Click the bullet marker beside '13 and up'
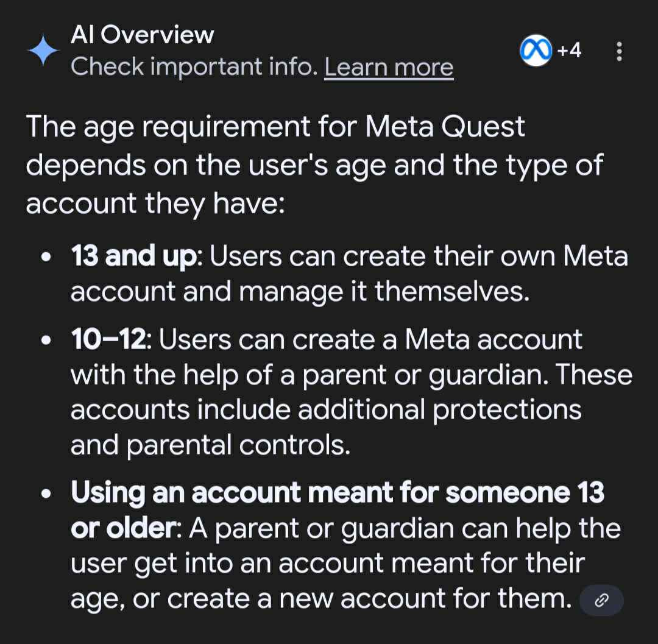 [x=46, y=257]
